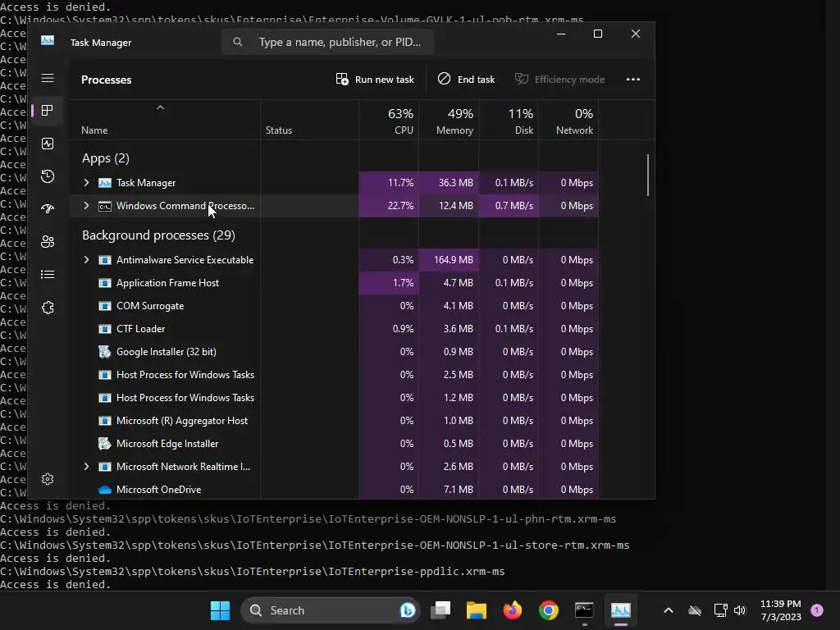
Task: Open the Task Manager hamburger navigation menu
Action: point(48,78)
